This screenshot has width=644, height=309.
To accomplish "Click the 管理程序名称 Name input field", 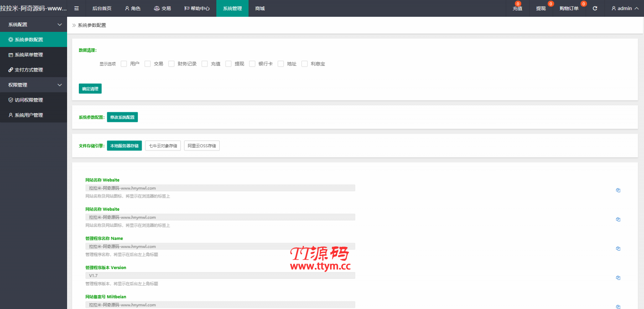I will click(x=220, y=247).
